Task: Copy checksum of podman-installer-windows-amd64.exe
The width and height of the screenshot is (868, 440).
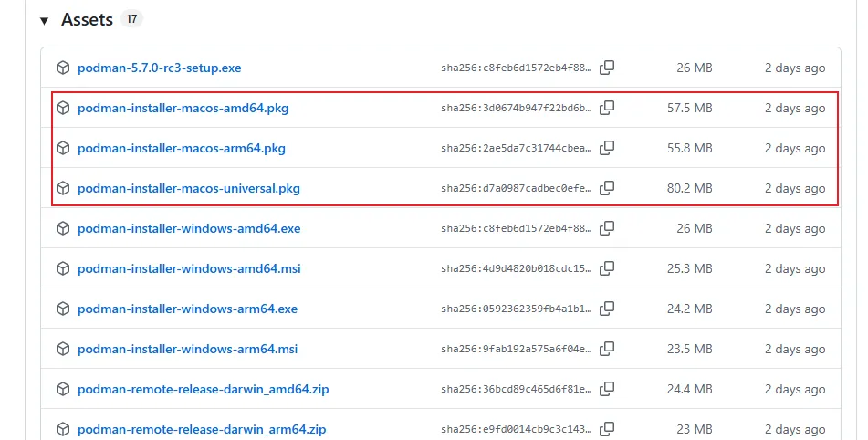Action: click(607, 228)
